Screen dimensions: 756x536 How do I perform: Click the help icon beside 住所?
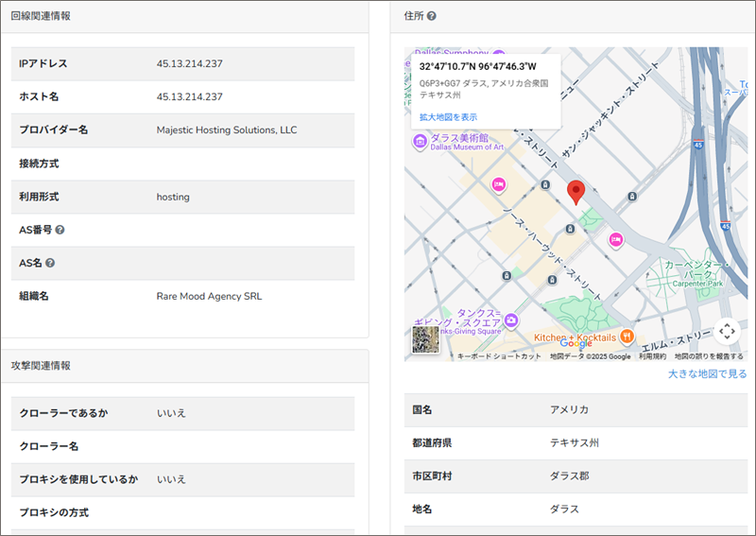coord(432,16)
